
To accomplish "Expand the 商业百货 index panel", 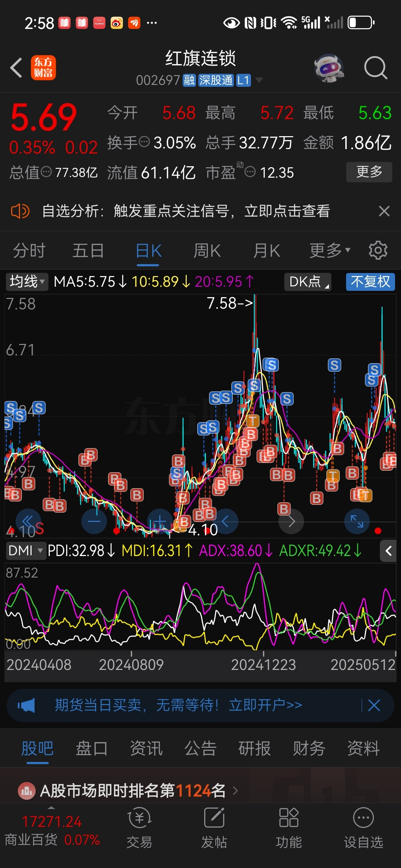I will [52, 830].
